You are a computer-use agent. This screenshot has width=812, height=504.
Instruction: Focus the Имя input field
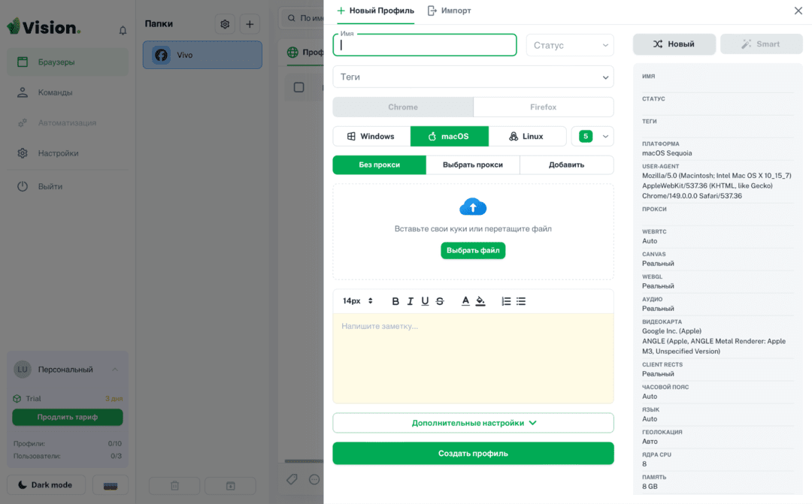pyautogui.click(x=425, y=45)
